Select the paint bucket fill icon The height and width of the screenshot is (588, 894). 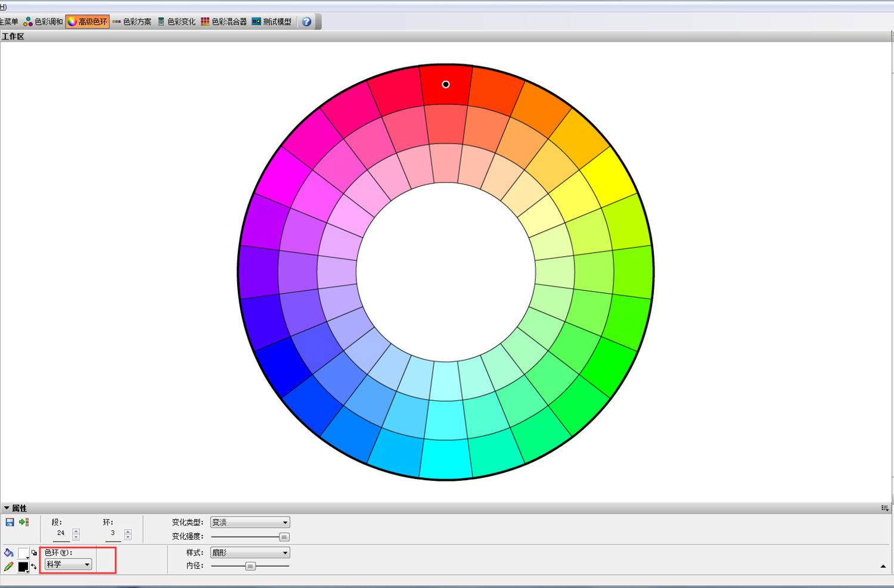click(x=8, y=553)
